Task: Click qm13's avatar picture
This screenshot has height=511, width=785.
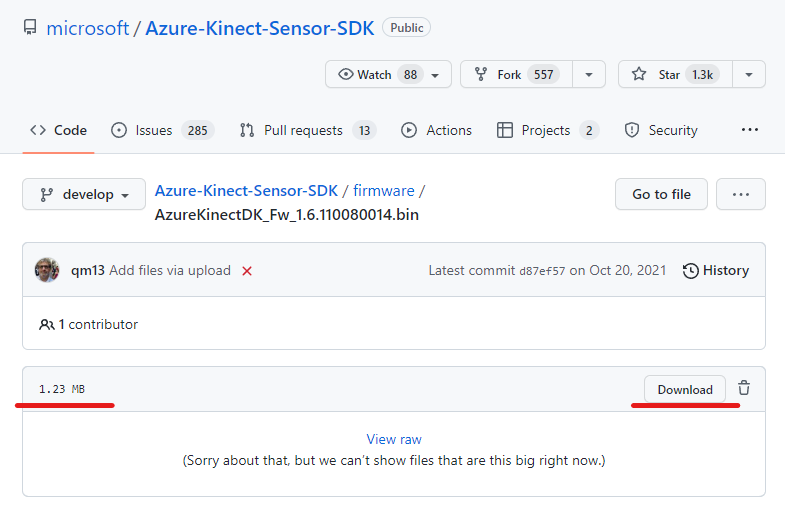Action: point(47,270)
